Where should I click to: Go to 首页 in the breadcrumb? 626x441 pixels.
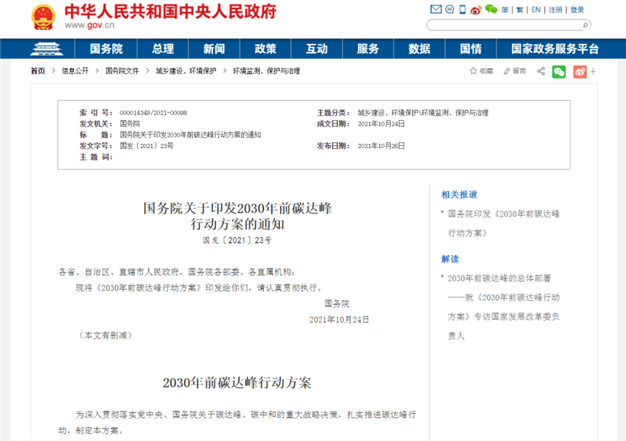[x=38, y=71]
